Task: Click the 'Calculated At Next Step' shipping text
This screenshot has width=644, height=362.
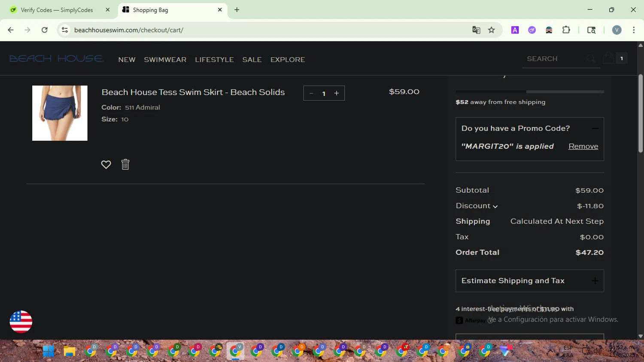Action: (557, 222)
